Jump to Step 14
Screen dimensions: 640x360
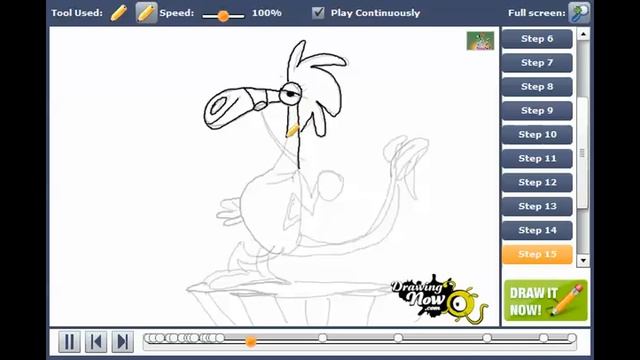tap(537, 230)
